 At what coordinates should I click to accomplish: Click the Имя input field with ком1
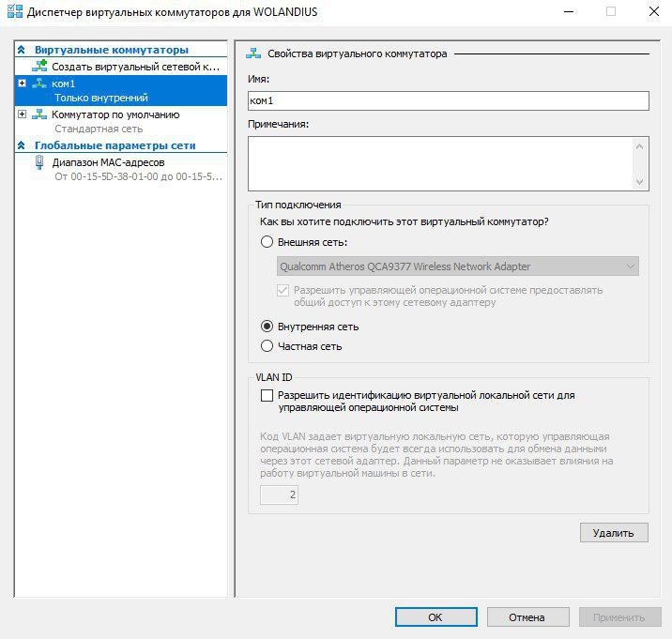tap(449, 100)
